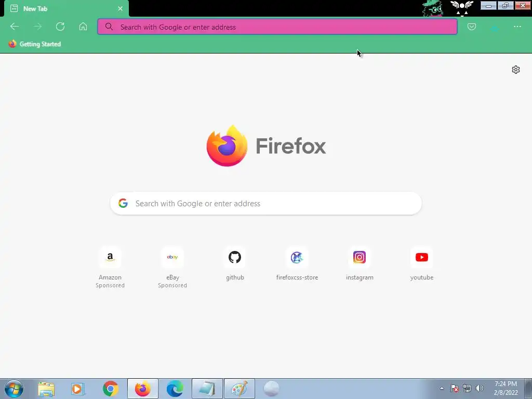Image resolution: width=532 pixels, height=399 pixels.
Task: Save page to Pocket icon
Action: click(472, 26)
